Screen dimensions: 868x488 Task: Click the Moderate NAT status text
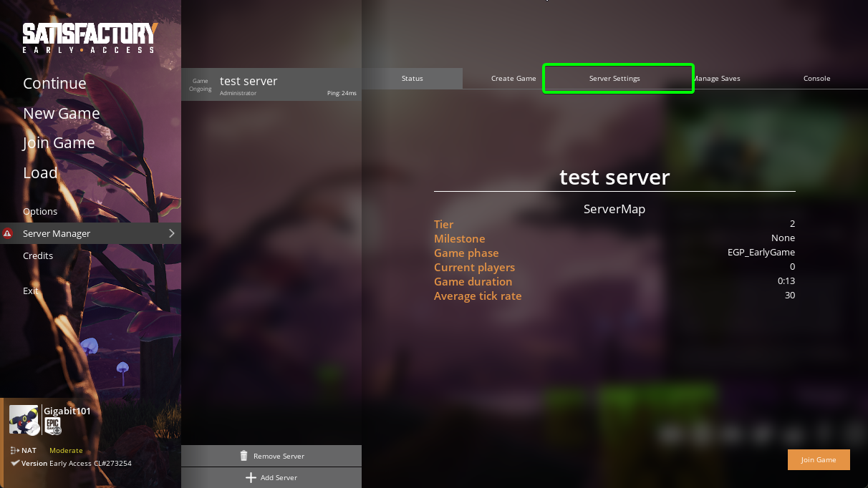point(66,450)
